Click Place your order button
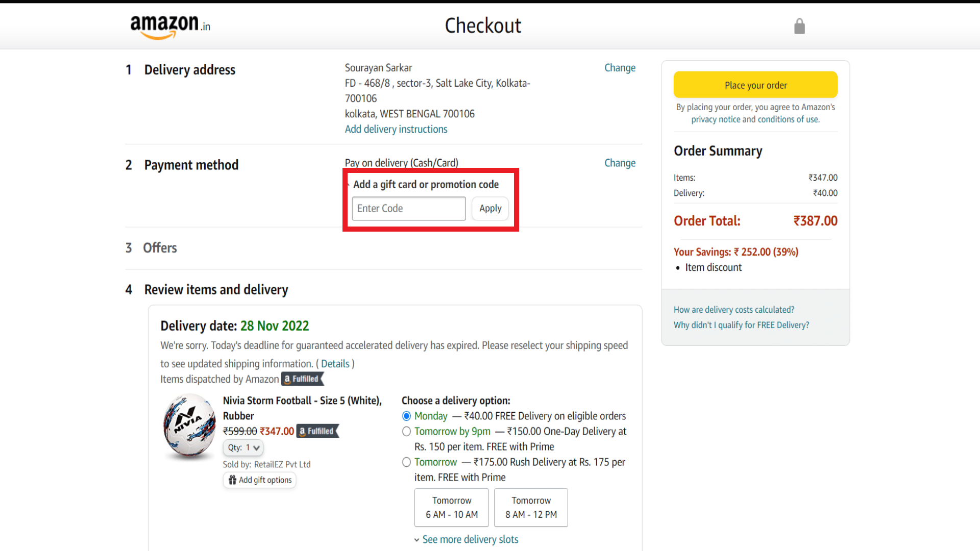The height and width of the screenshot is (551, 980). pyautogui.click(x=754, y=85)
